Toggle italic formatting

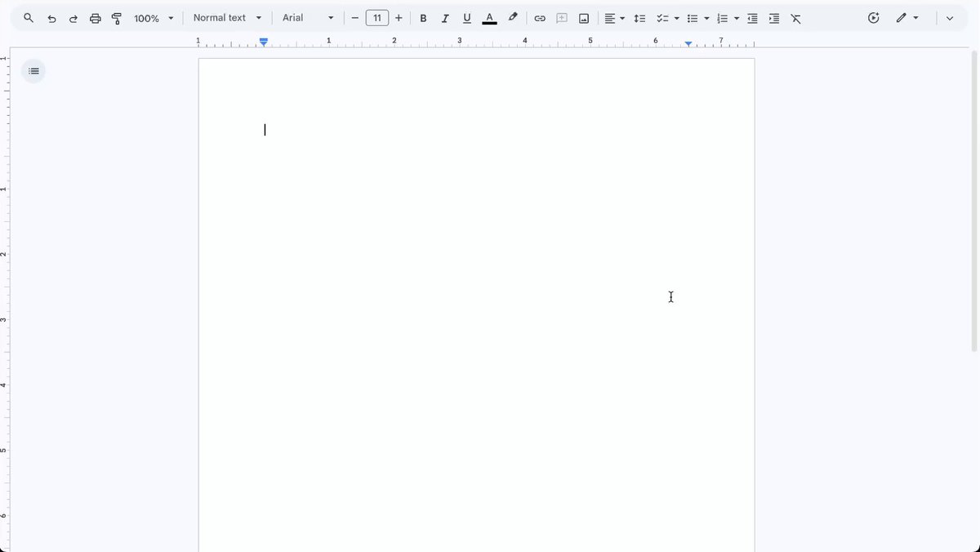point(445,18)
